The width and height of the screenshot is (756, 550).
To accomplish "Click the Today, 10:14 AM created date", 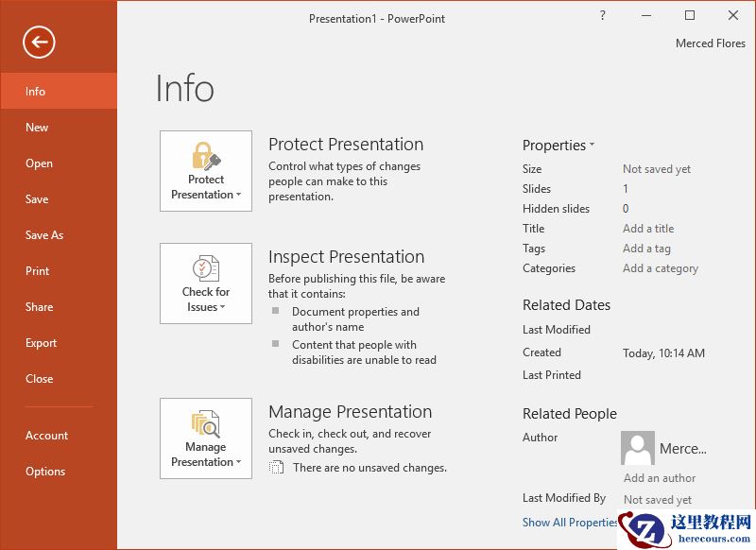I will (663, 353).
